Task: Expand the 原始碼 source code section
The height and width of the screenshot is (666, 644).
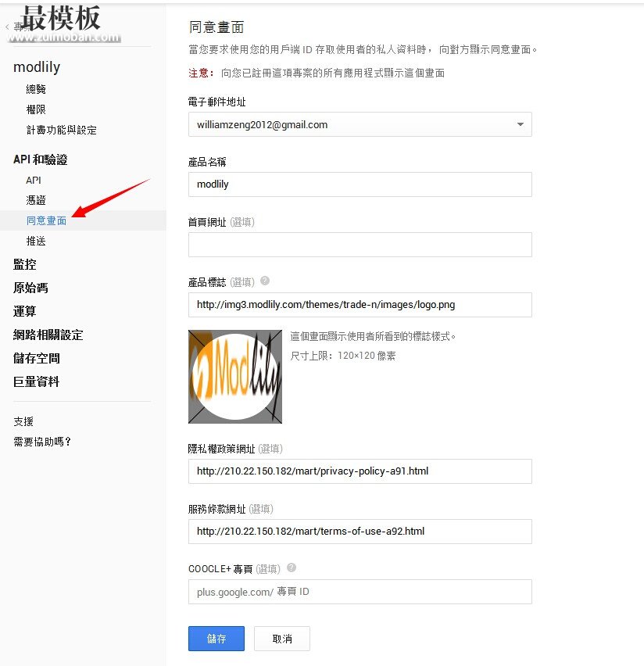Action: click(x=30, y=288)
